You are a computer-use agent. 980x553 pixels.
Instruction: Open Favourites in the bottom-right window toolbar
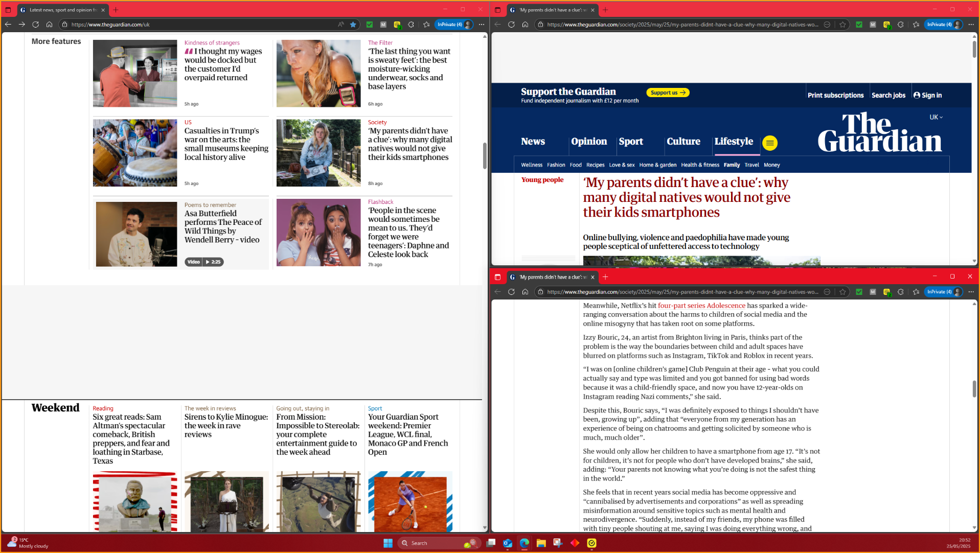(x=916, y=292)
